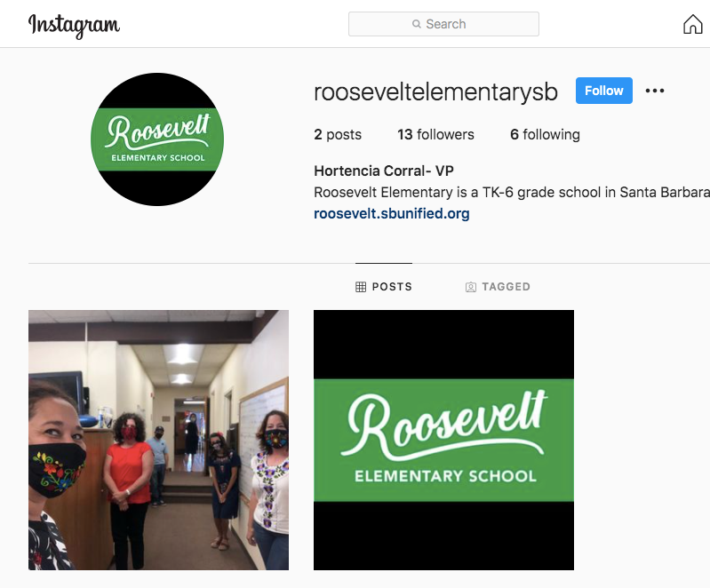The width and height of the screenshot is (710, 588).
Task: Open the Home icon
Action: pos(692,25)
